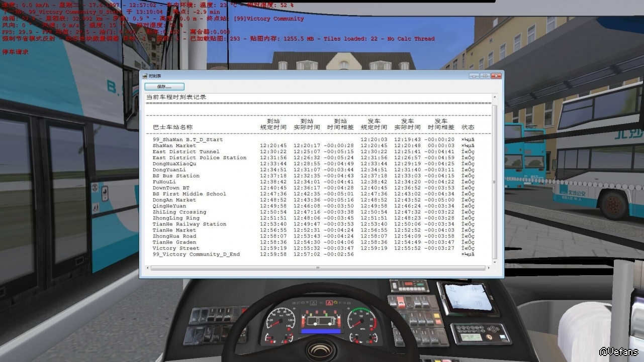
Task: Click departure difference -00:05:00
Action: [x=439, y=200]
